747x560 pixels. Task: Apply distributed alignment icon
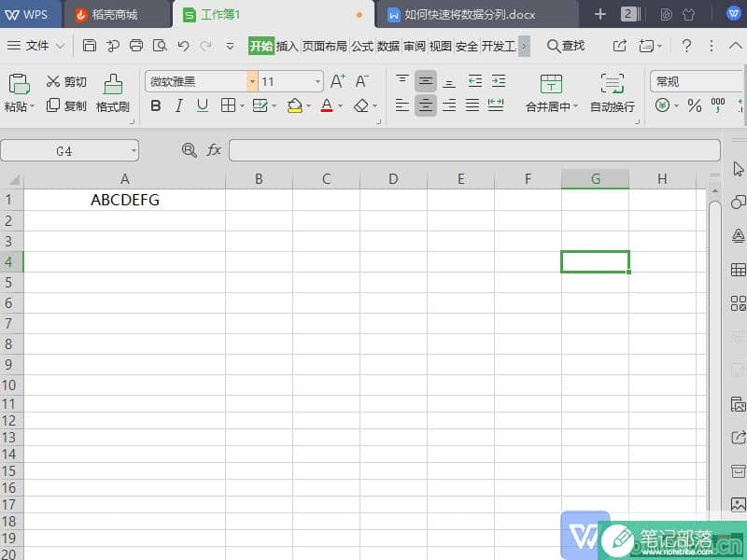496,105
